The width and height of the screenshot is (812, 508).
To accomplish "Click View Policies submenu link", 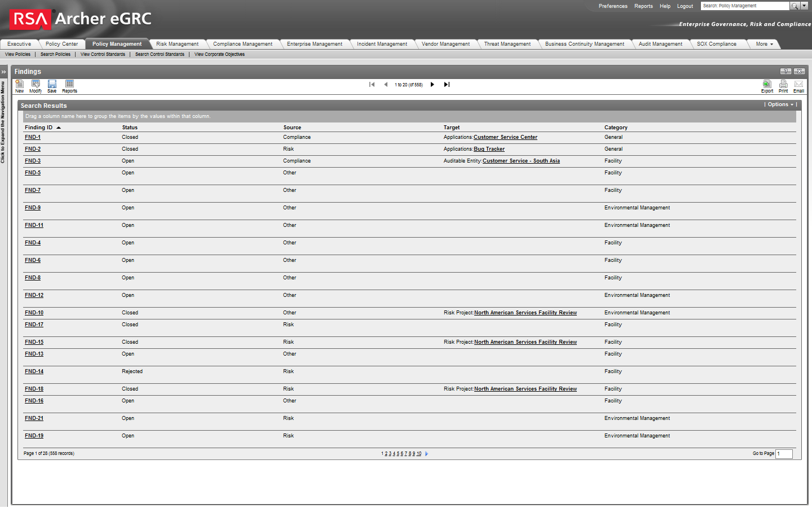I will pyautogui.click(x=17, y=54).
